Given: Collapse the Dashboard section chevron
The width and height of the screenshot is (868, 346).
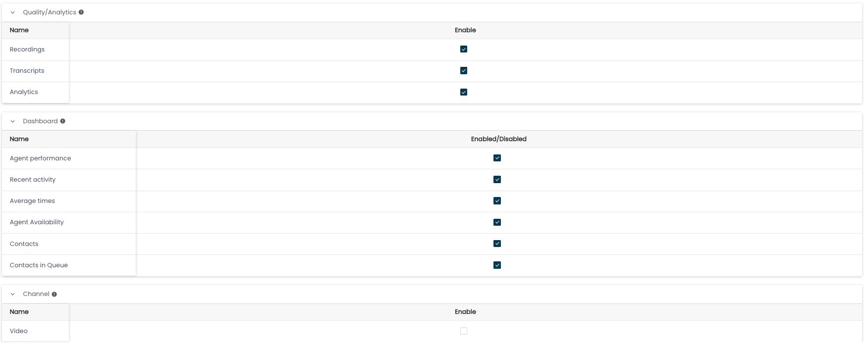Looking at the screenshot, I should point(13,121).
